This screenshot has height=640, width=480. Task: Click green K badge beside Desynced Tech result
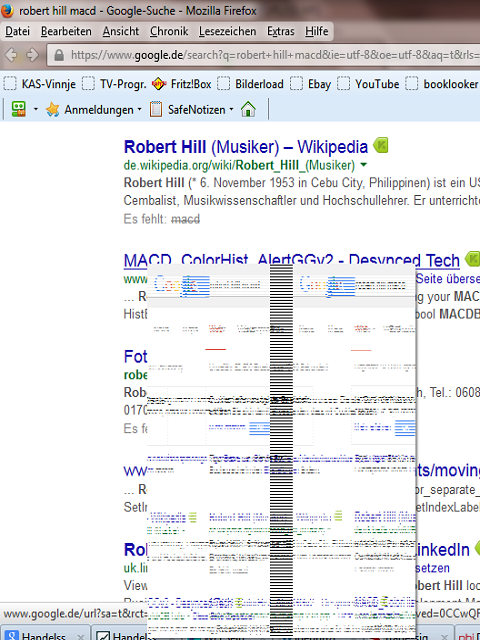[x=473, y=259]
